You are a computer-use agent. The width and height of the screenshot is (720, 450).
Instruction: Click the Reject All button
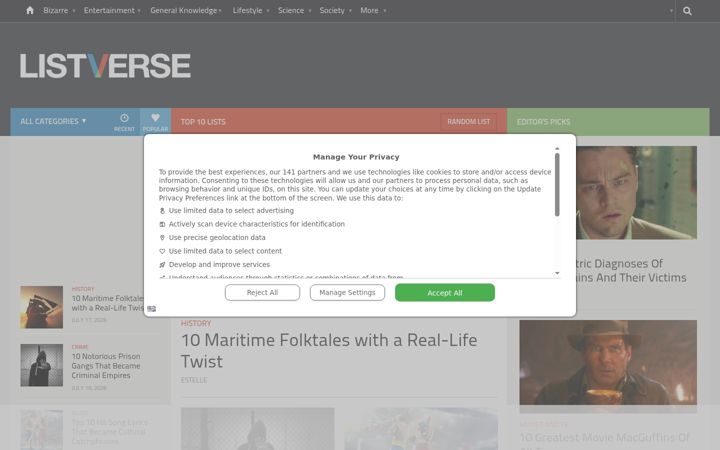[x=262, y=292]
